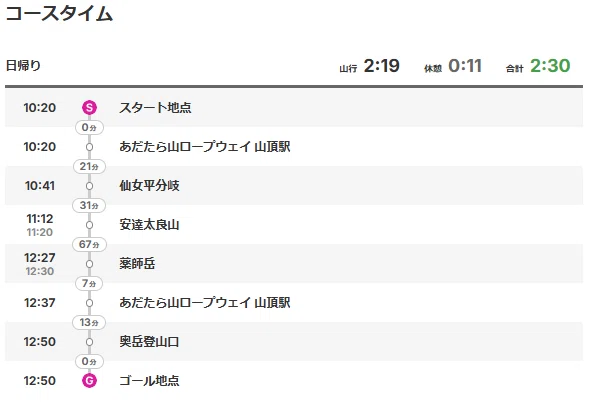The height and width of the screenshot is (402, 594).
Task: Open the 奥岳登山口 waypoint name
Action: (x=149, y=342)
